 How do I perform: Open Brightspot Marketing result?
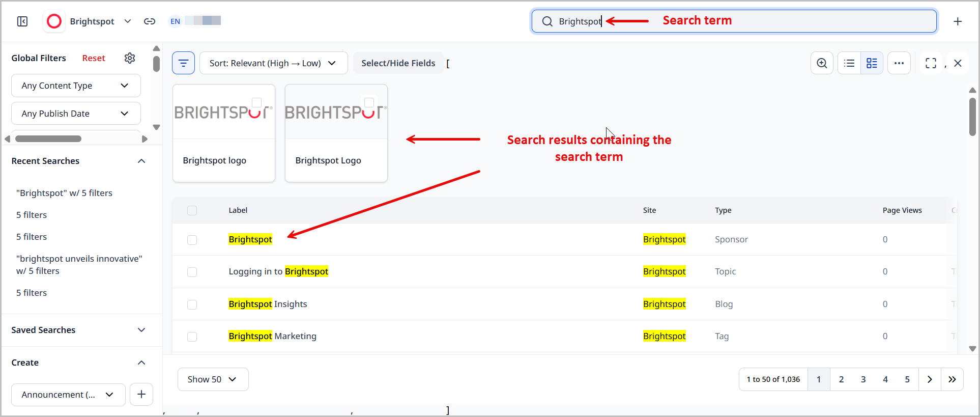click(x=272, y=336)
